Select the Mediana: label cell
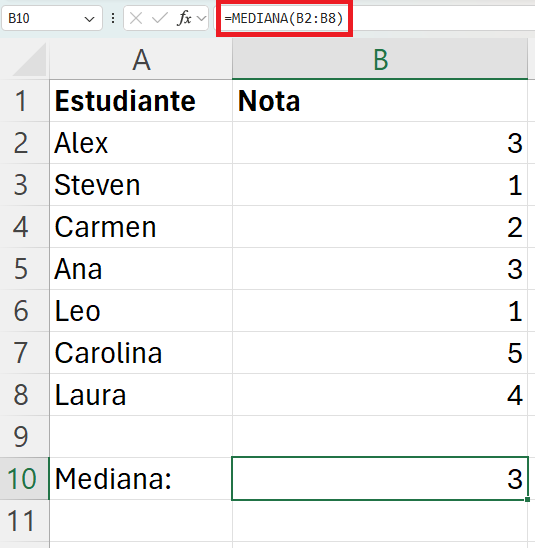 pyautogui.click(x=141, y=478)
